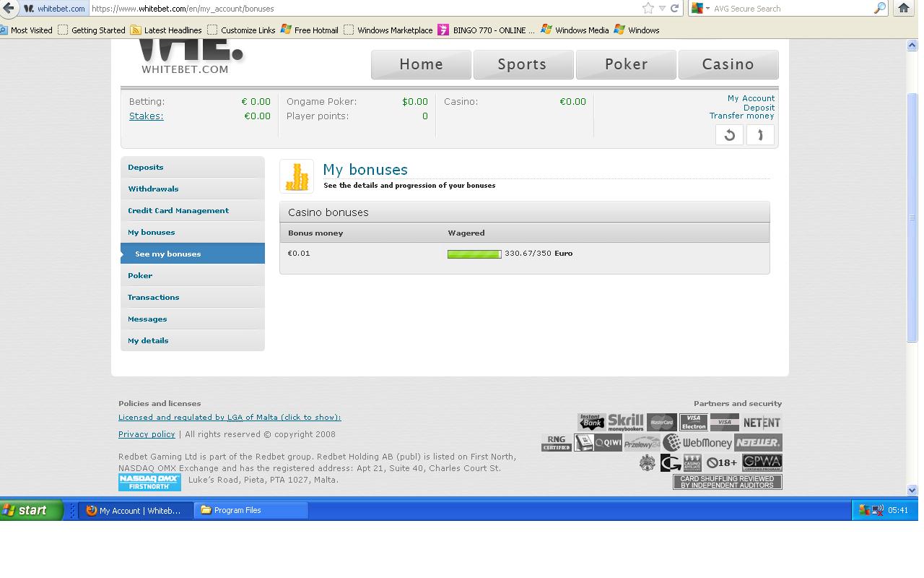Click the QIWI payment logo
This screenshot has height=578, width=924.
coord(608,442)
